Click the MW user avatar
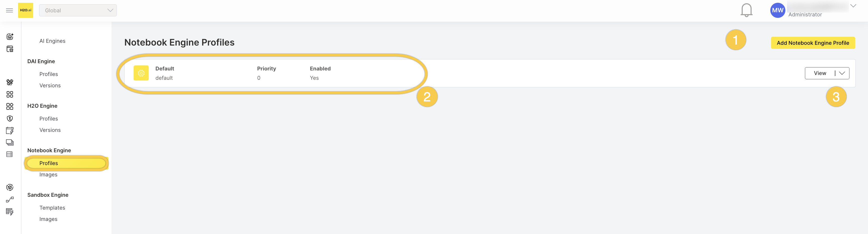Viewport: 868px width, 234px height. pos(778,10)
